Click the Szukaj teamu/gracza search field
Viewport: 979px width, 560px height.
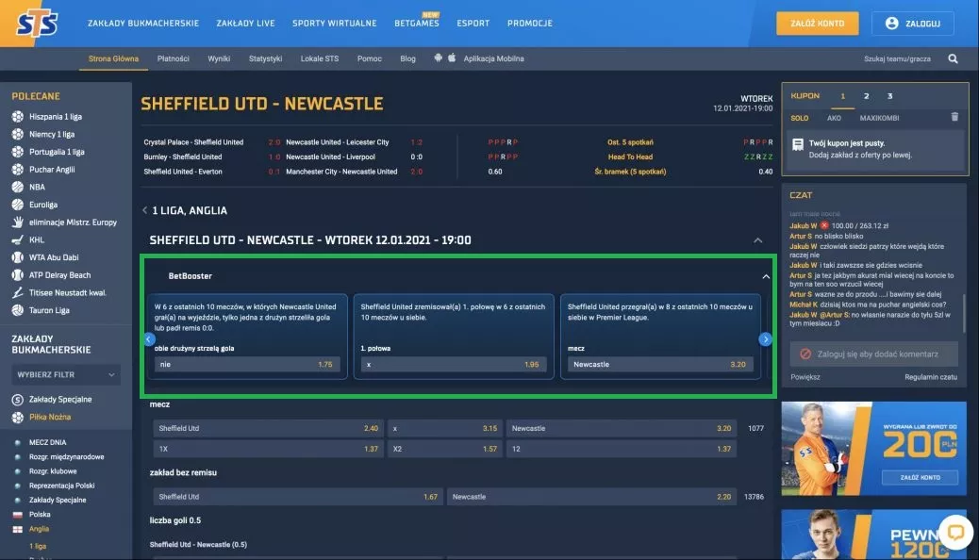[x=897, y=58]
